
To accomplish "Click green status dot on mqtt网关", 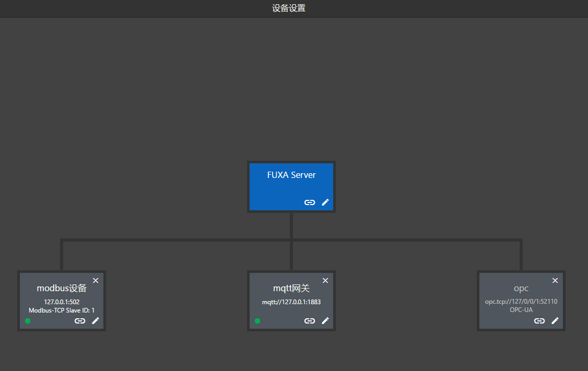I will click(x=257, y=321).
